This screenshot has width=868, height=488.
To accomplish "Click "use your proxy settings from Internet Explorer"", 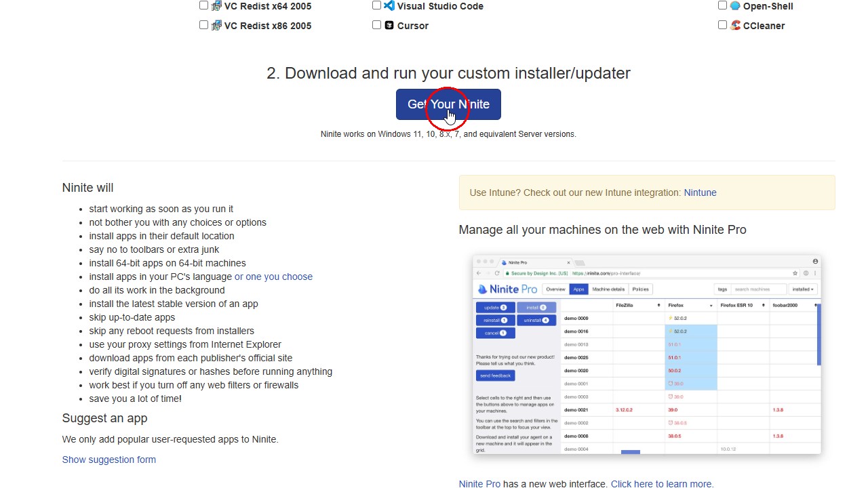I will [185, 344].
